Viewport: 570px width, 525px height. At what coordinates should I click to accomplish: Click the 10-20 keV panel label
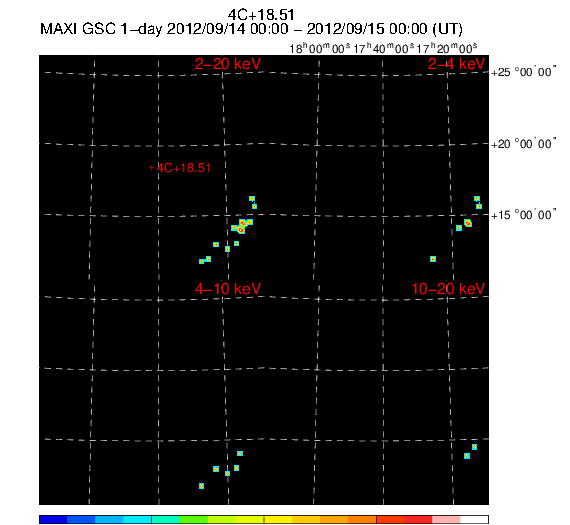tap(448, 289)
